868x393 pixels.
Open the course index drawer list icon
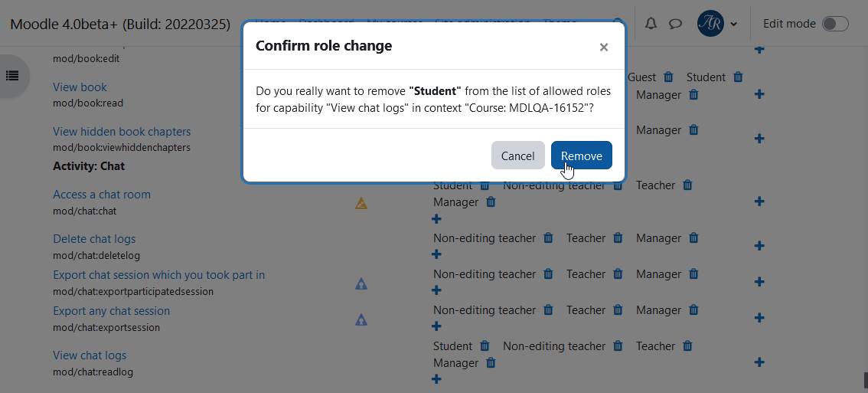coord(12,75)
